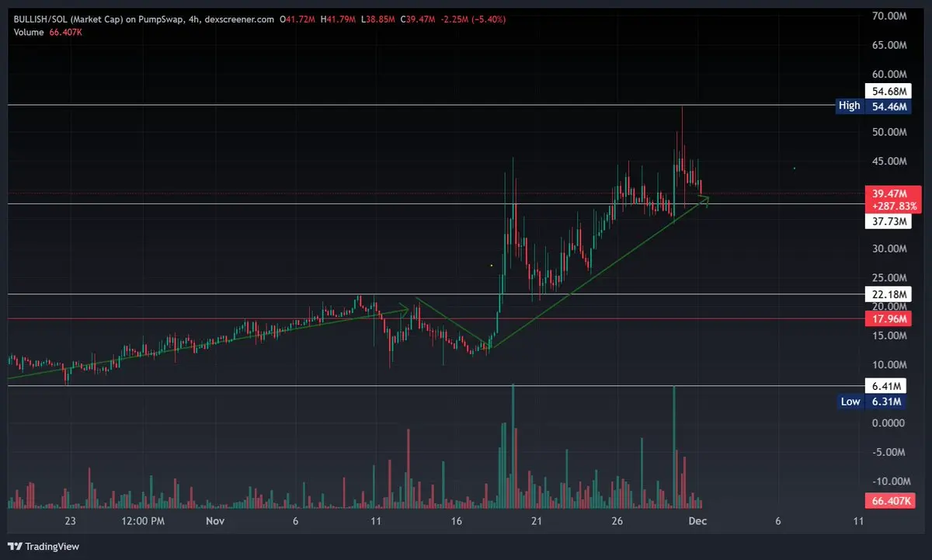Select the -5.00M axis value

pyautogui.click(x=889, y=452)
